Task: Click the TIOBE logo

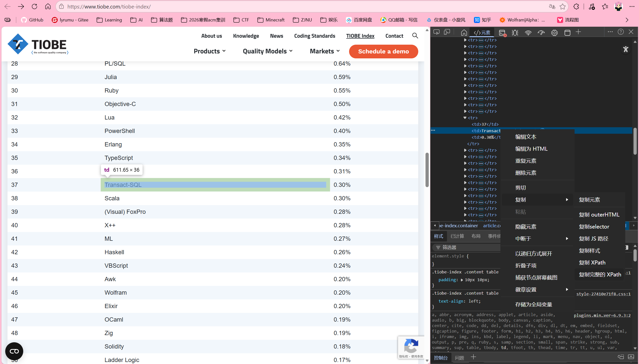Action: tap(38, 44)
